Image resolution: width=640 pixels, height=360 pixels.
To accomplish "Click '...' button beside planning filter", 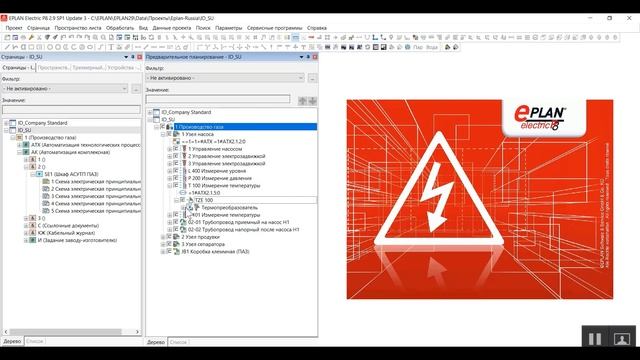I will tap(313, 78).
